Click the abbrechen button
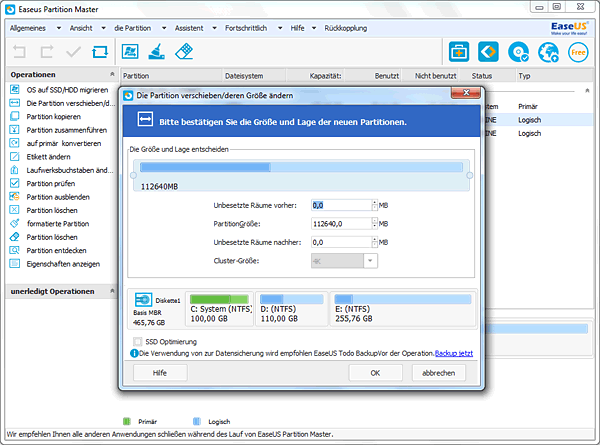This screenshot has width=600, height=445. pos(439,373)
